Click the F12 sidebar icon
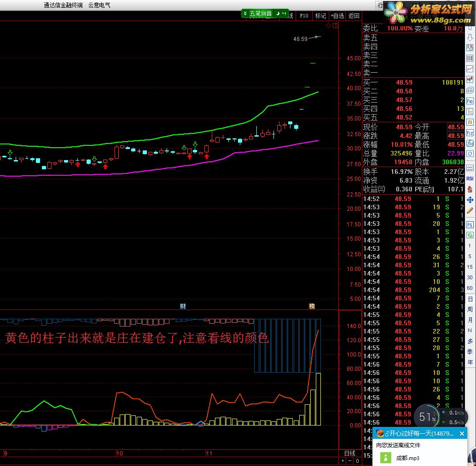This screenshot has height=466, width=476. click(x=470, y=133)
